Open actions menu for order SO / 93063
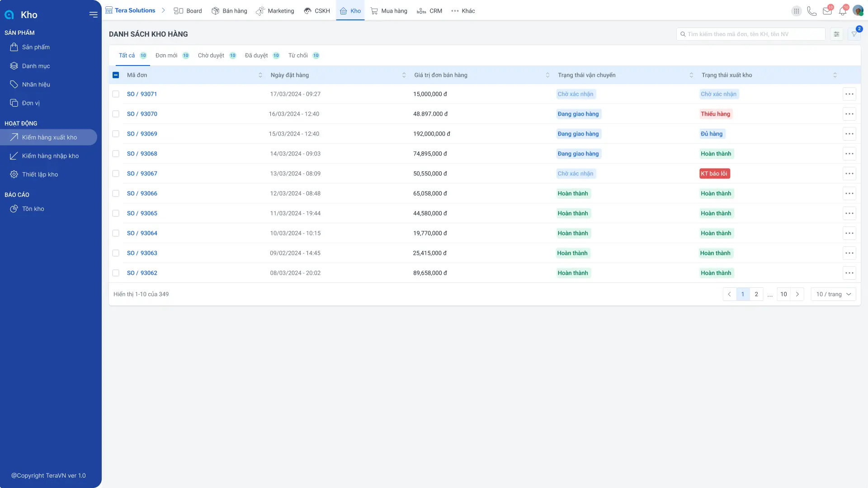 pos(849,253)
